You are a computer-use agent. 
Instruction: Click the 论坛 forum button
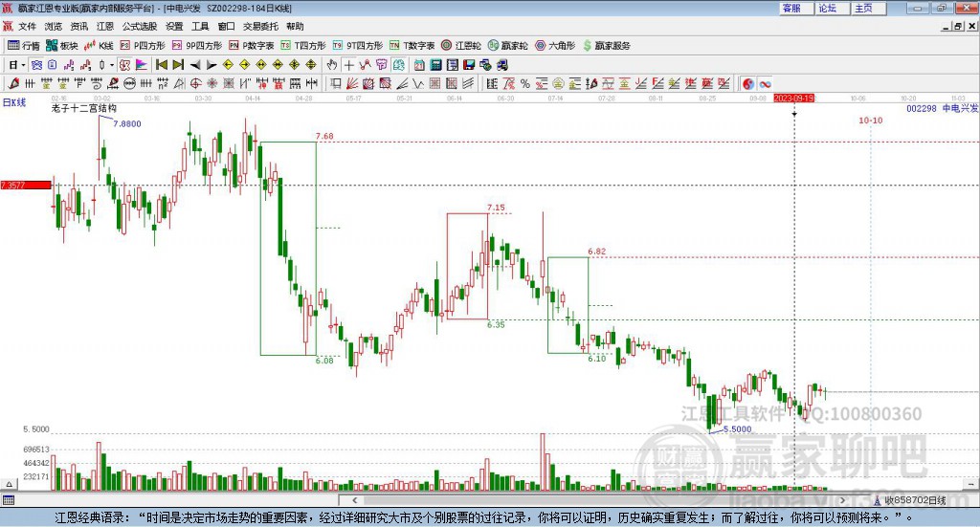tap(833, 8)
